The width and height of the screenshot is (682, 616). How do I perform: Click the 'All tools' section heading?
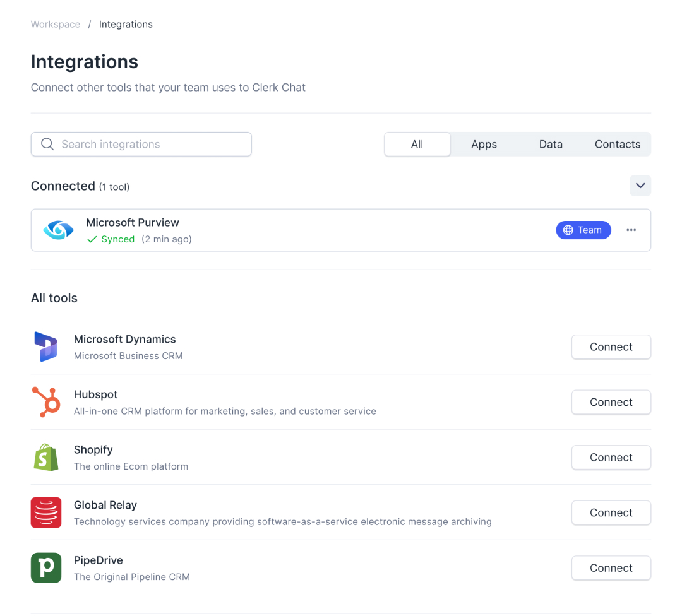point(54,299)
